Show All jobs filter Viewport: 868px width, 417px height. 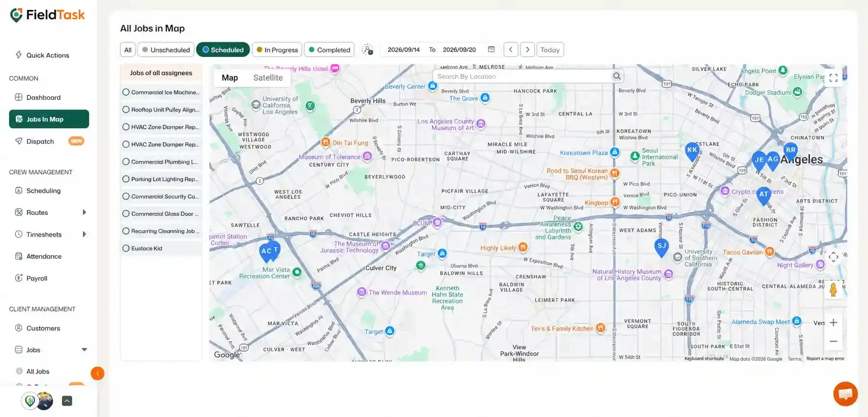pyautogui.click(x=128, y=50)
